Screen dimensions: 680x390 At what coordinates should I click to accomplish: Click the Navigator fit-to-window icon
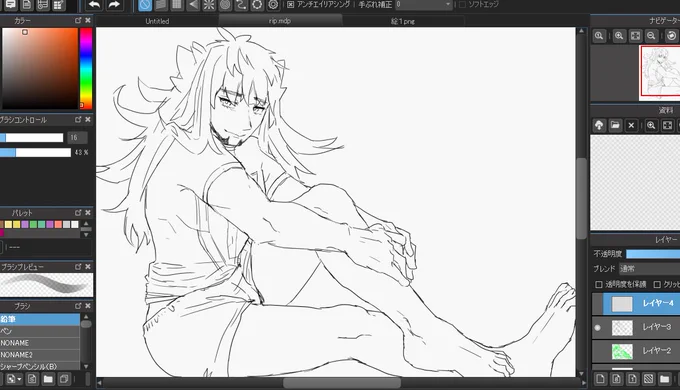[635, 36]
